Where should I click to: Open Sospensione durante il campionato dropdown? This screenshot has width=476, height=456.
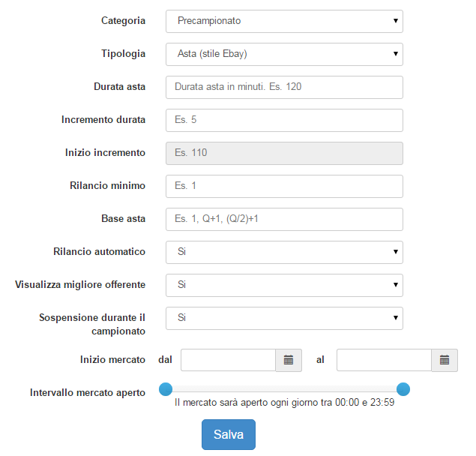click(284, 319)
